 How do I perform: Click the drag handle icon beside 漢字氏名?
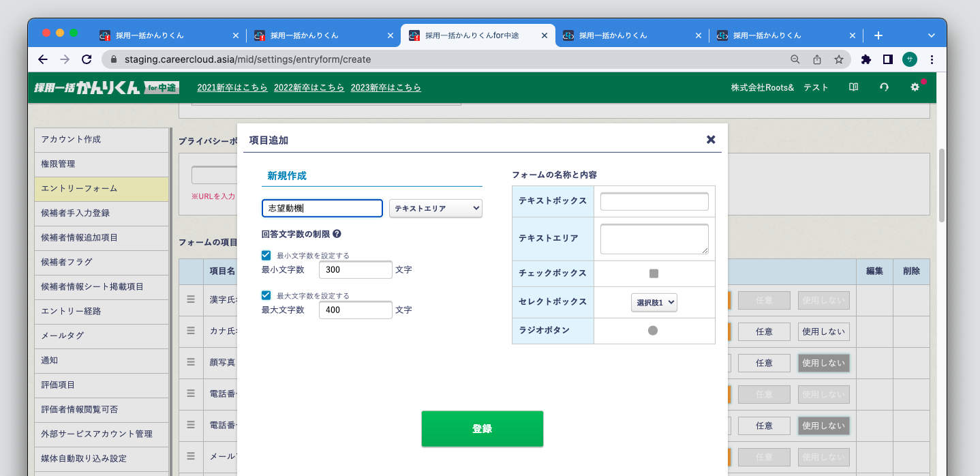point(191,300)
